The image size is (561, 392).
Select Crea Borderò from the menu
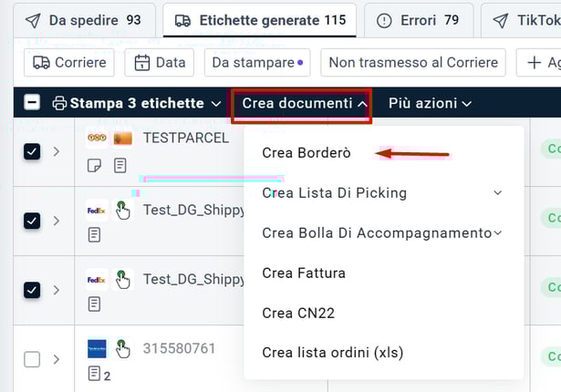(306, 152)
